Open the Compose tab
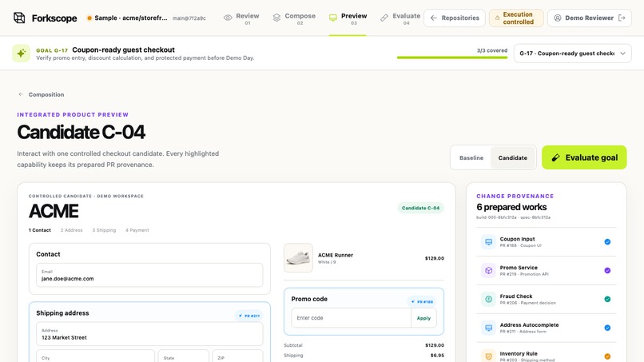644x362 pixels. [295, 18]
